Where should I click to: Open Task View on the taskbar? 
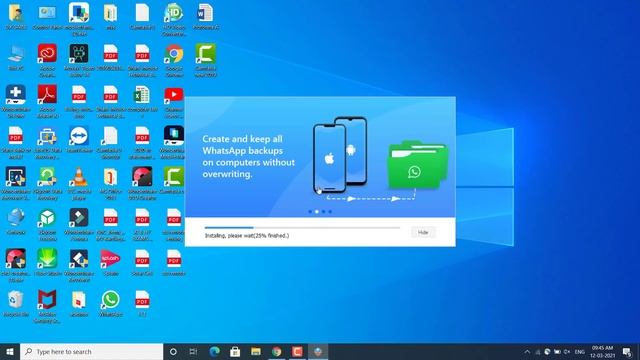[x=193, y=351]
